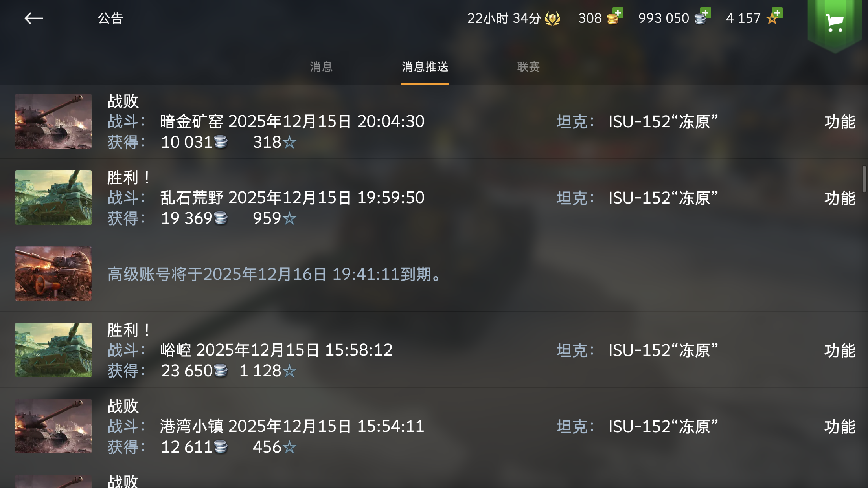Click the notification list scrollbar handle

coord(864,179)
